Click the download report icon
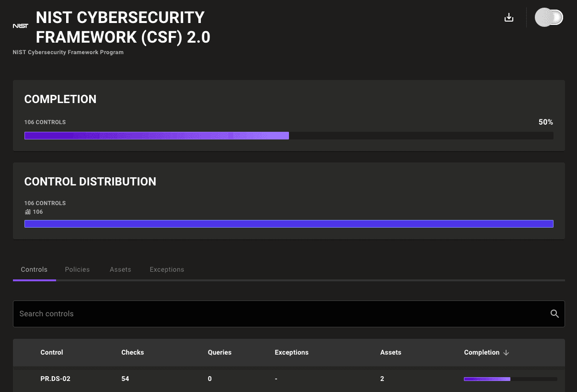Screen dimensions: 577x392 click(509, 18)
